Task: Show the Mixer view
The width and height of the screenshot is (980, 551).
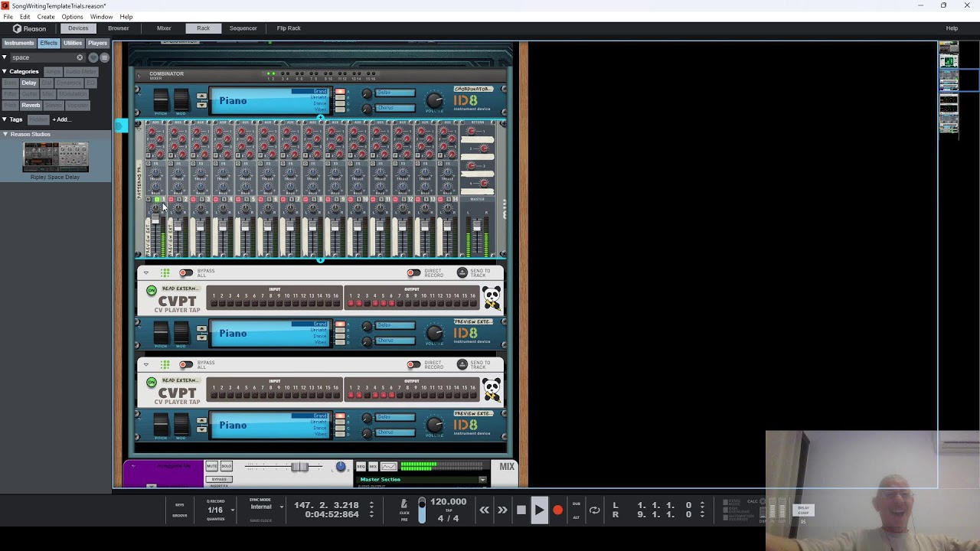Action: point(164,28)
